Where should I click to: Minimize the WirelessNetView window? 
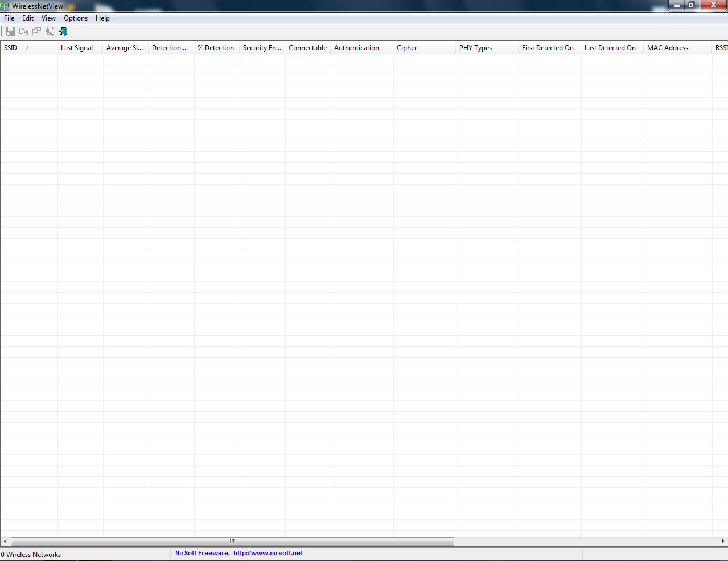pos(676,5)
